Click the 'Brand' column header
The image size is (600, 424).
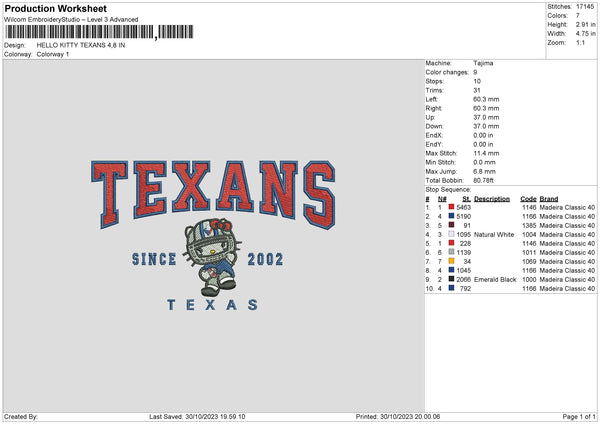[x=549, y=199]
